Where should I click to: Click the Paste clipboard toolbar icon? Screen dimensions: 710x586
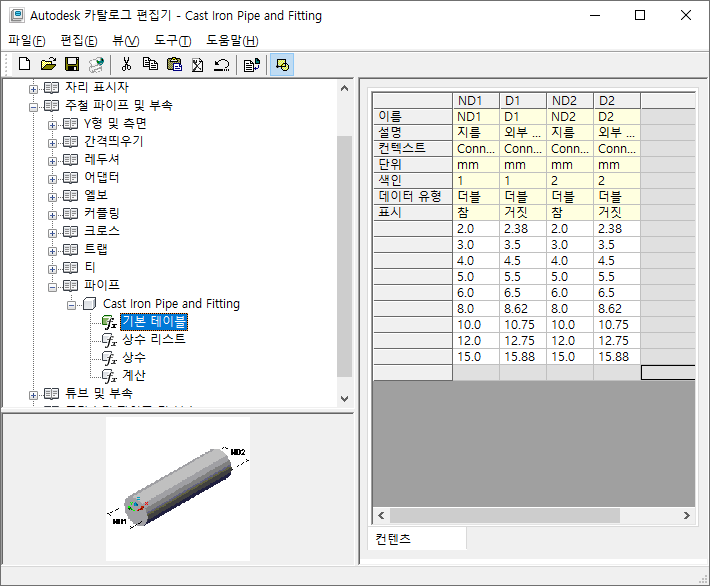click(174, 65)
